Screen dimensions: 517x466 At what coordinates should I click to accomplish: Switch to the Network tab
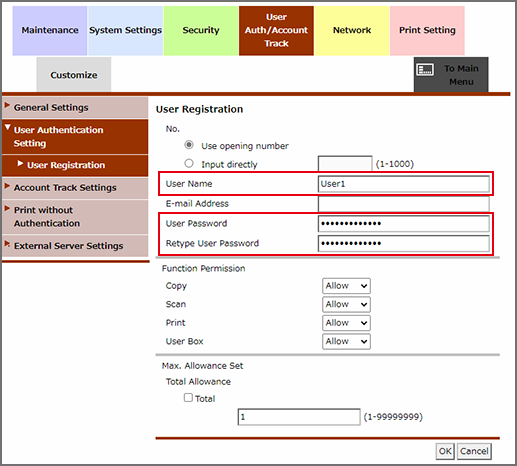tap(352, 30)
